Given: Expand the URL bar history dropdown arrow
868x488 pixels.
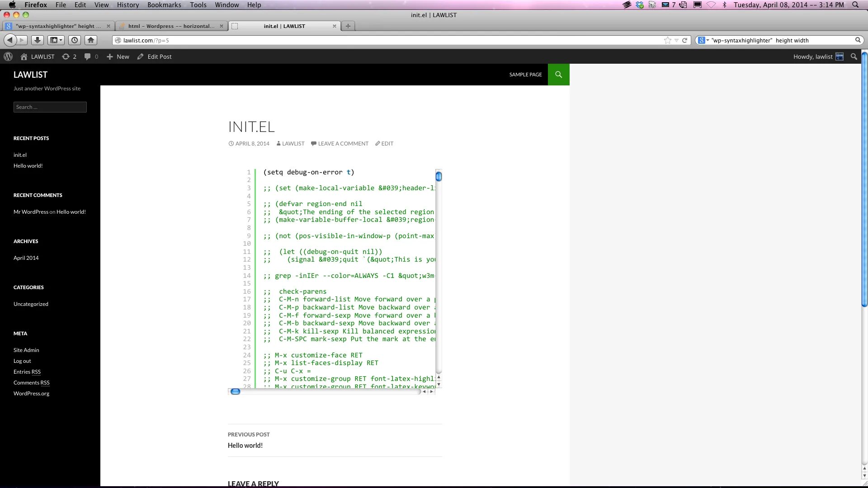Looking at the screenshot, I should point(676,40).
